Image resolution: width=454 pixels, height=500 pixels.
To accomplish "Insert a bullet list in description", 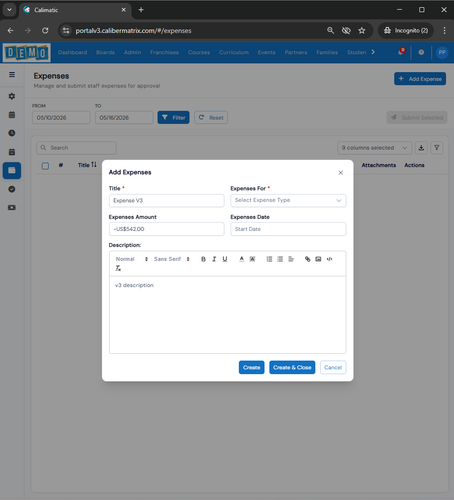I will tap(280, 259).
